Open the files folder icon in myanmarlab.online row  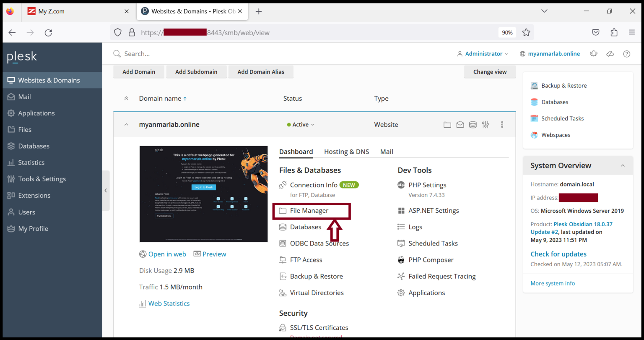447,125
